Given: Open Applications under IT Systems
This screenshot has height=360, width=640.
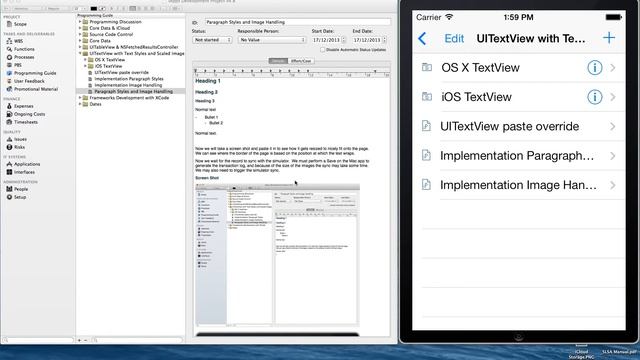Looking at the screenshot, I should tap(23, 164).
